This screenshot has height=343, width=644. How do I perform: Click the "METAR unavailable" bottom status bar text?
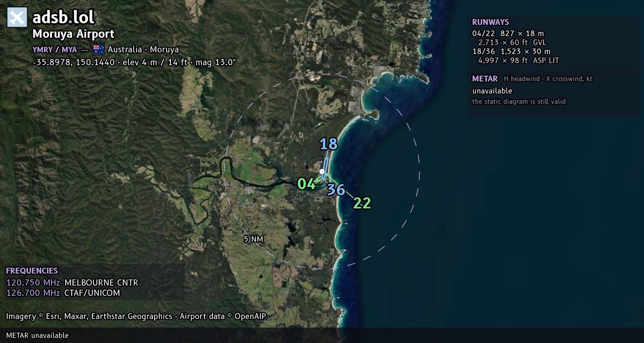pos(37,335)
